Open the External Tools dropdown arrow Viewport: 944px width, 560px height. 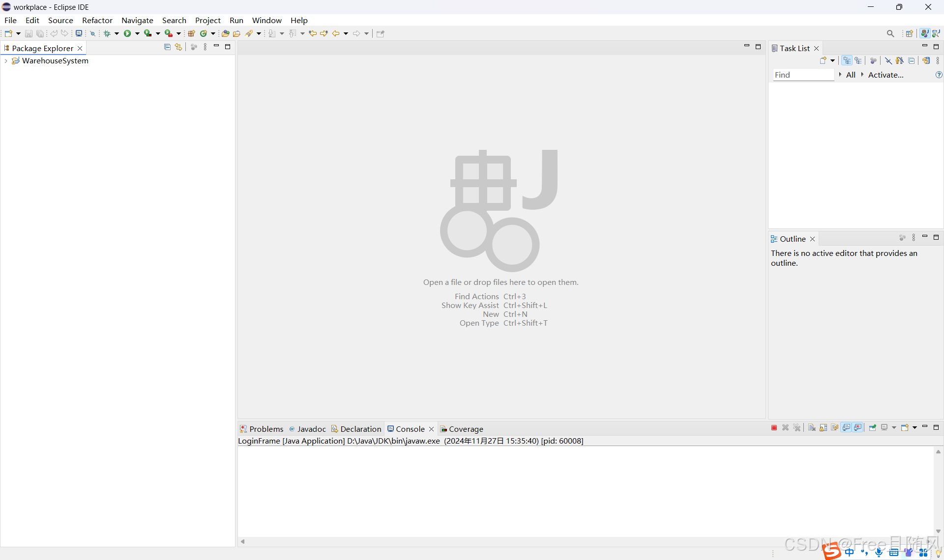tap(178, 33)
